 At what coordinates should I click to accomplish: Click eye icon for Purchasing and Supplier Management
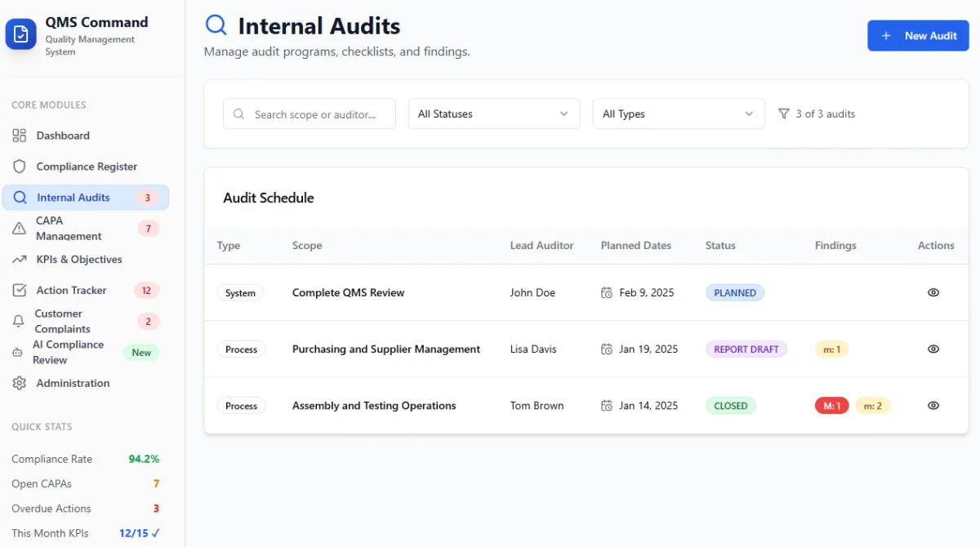[933, 349]
